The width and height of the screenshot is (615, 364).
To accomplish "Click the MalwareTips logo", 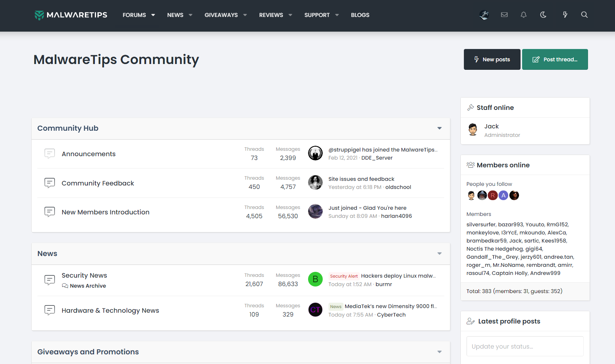I will click(71, 15).
